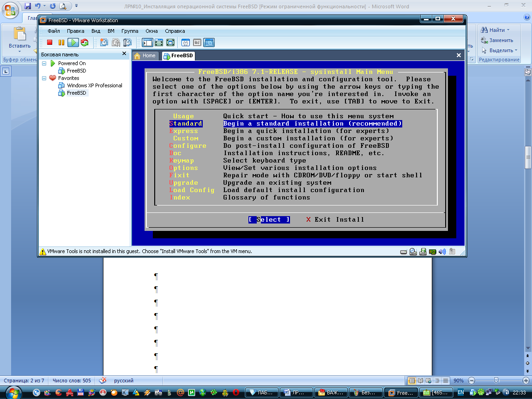This screenshot has width=532, height=399.
Task: Save Word document via floppy icon
Action: 28,6
